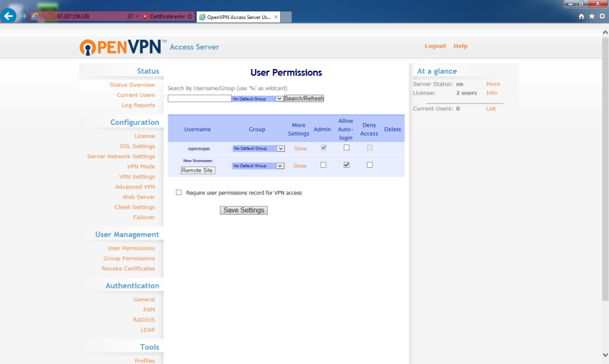Click the username search input field
Viewport: 609px width, 364px height.
[x=200, y=99]
